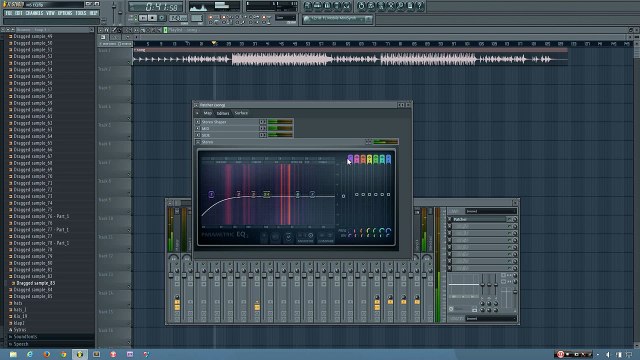
Task: Open the Windows Explorer taskbar icon
Action: tap(13, 354)
